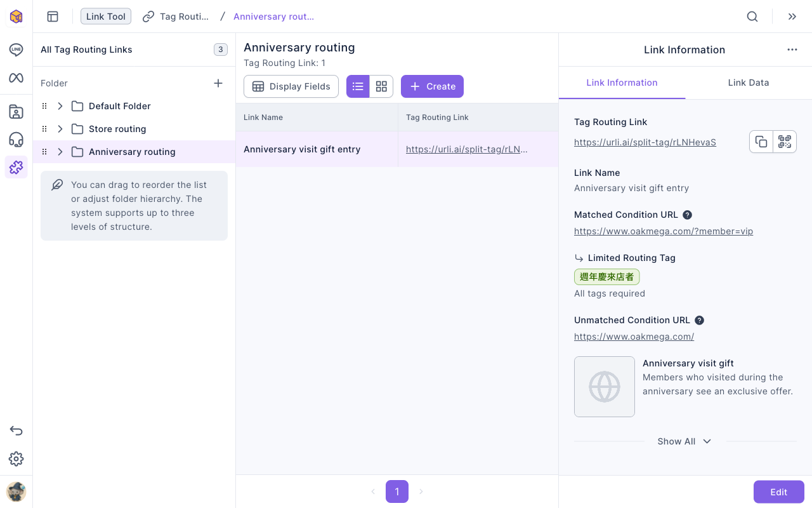Click the Link Tool breadcrumb

pos(106,17)
